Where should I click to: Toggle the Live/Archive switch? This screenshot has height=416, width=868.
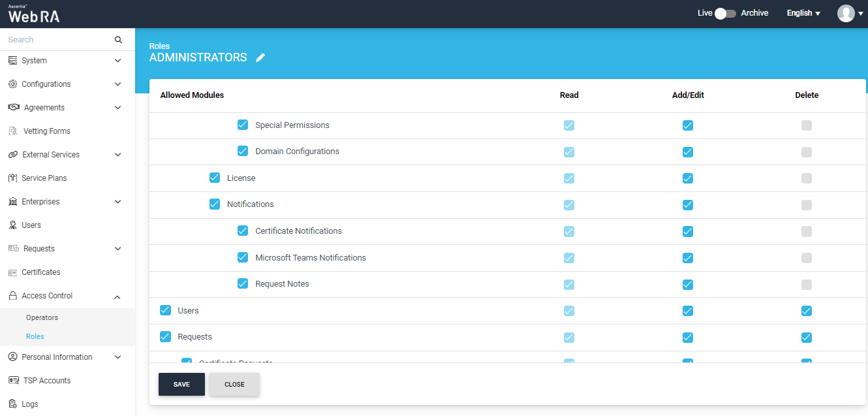[x=725, y=13]
